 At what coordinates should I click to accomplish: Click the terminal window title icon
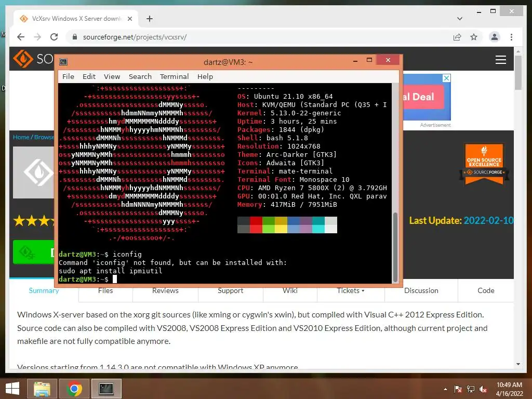click(63, 62)
